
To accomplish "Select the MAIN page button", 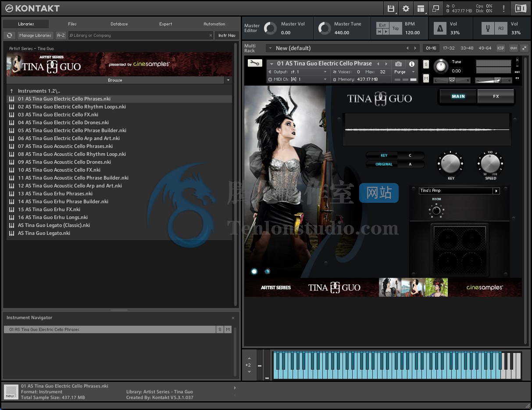I will [458, 97].
